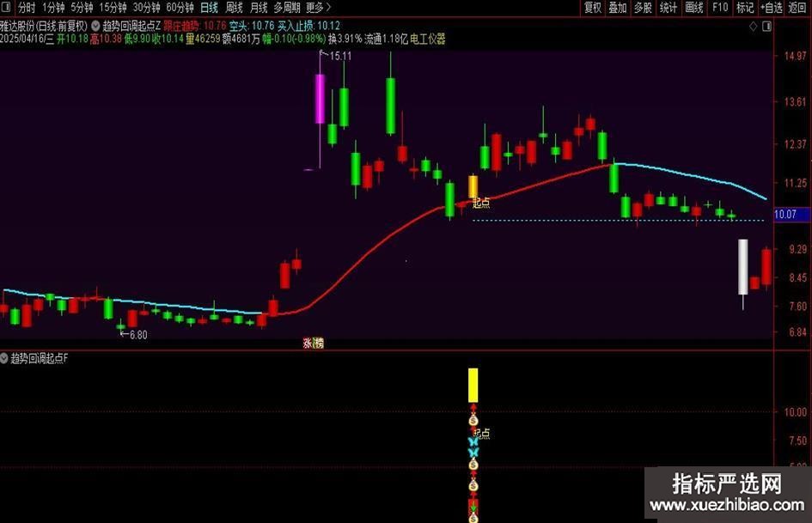Click the 起点 label on main chart
Viewport: 812px width, 523px height.
(481, 203)
